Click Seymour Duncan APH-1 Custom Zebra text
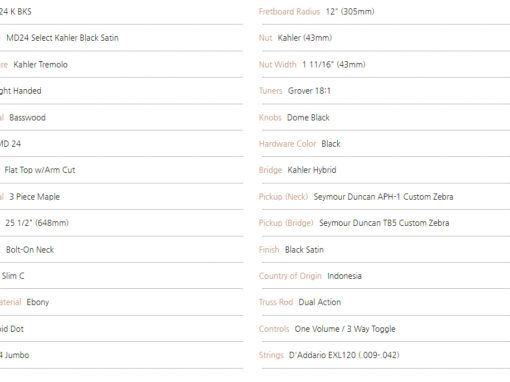Screen dimensions: 510x382 click(383, 197)
